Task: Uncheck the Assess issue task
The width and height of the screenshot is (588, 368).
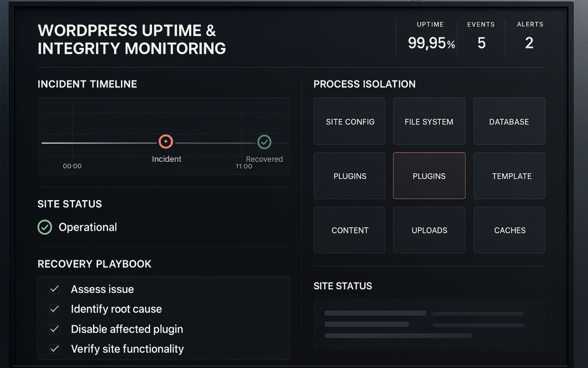Action: pos(54,289)
